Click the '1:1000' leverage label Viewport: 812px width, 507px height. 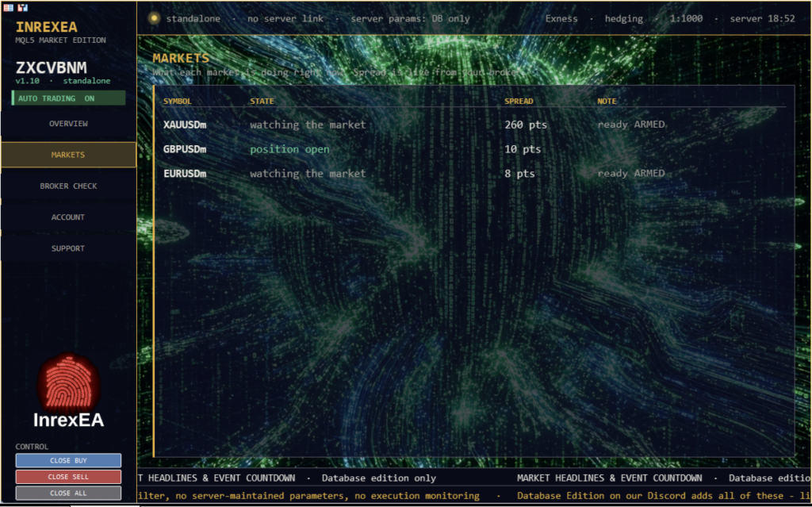pos(686,19)
